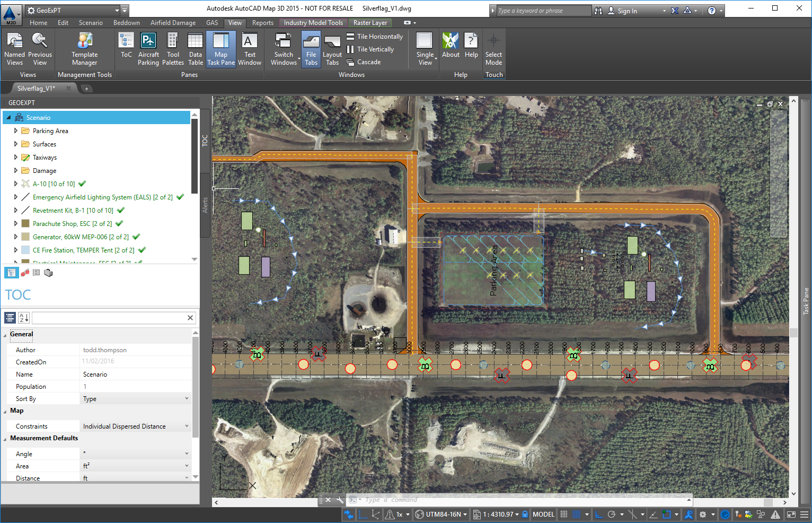
Task: Sort properties alphabetically A-Z icon
Action: coord(24,318)
